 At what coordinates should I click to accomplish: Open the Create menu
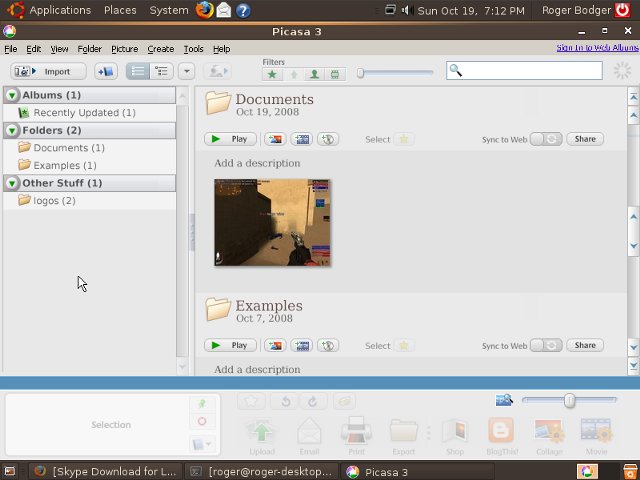pos(160,49)
